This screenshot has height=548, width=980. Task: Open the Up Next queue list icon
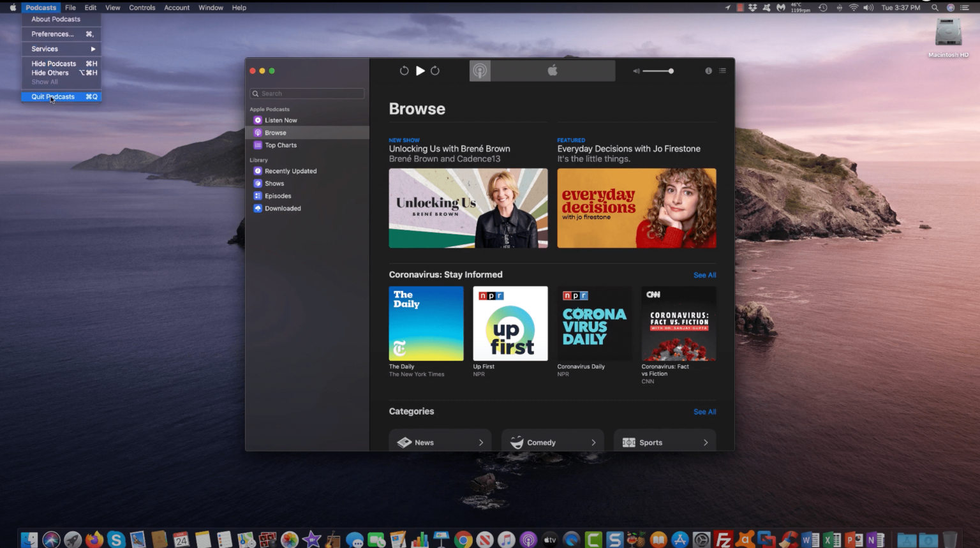pos(722,71)
